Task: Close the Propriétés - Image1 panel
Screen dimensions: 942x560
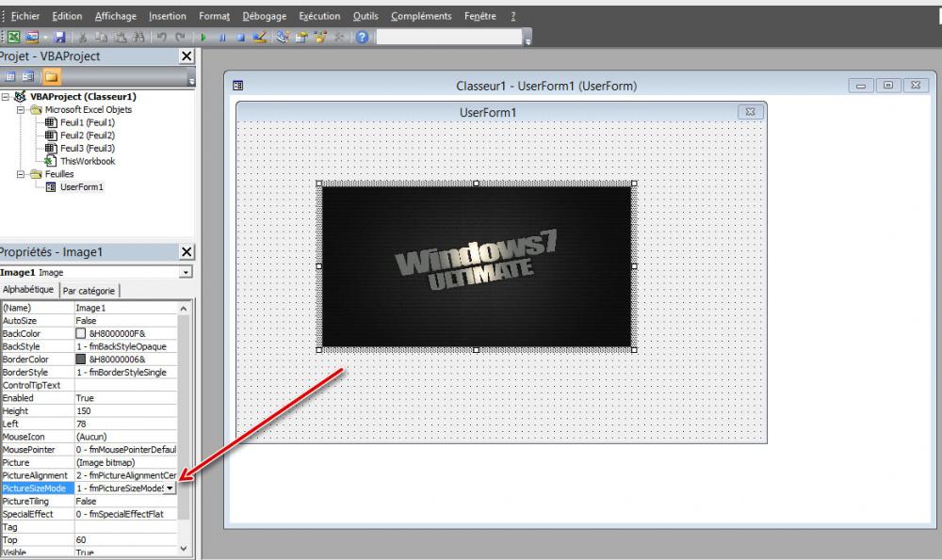Action: coord(187,252)
